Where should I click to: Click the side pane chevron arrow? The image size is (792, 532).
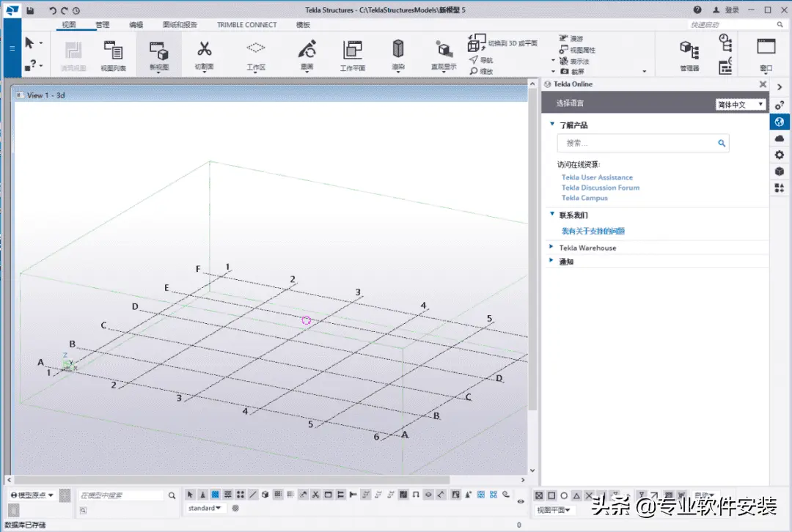click(780, 87)
